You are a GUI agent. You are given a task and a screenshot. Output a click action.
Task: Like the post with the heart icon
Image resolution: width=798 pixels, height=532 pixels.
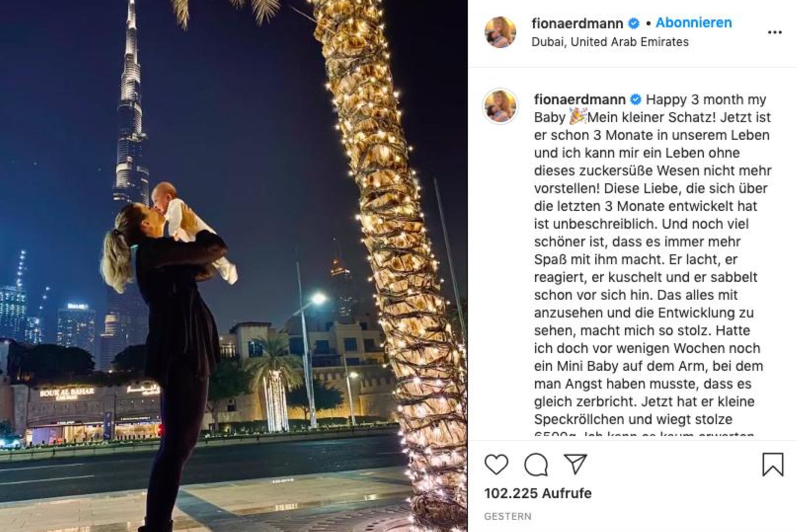click(x=496, y=464)
